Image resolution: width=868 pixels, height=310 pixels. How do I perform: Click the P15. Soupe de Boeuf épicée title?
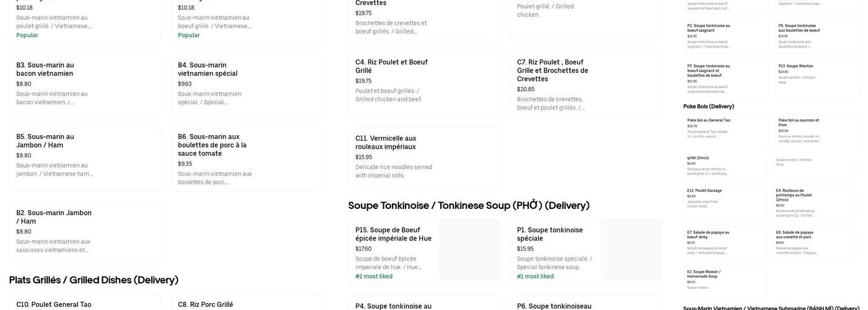tap(394, 234)
